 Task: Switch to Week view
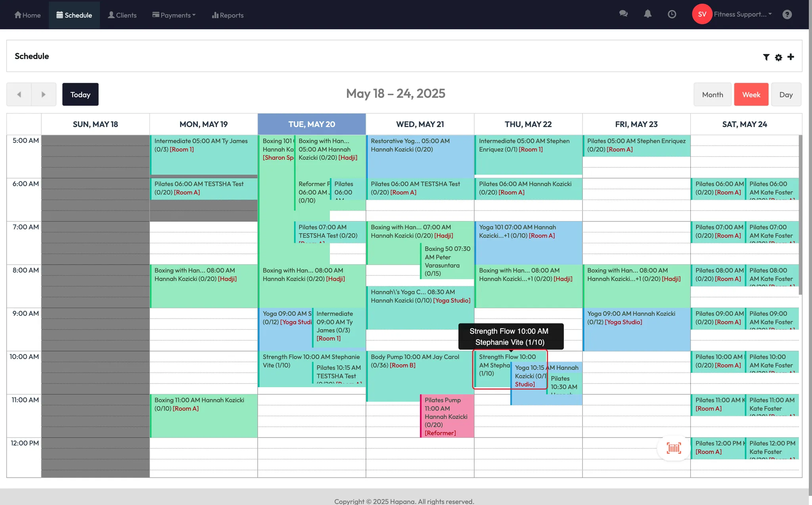tap(751, 94)
